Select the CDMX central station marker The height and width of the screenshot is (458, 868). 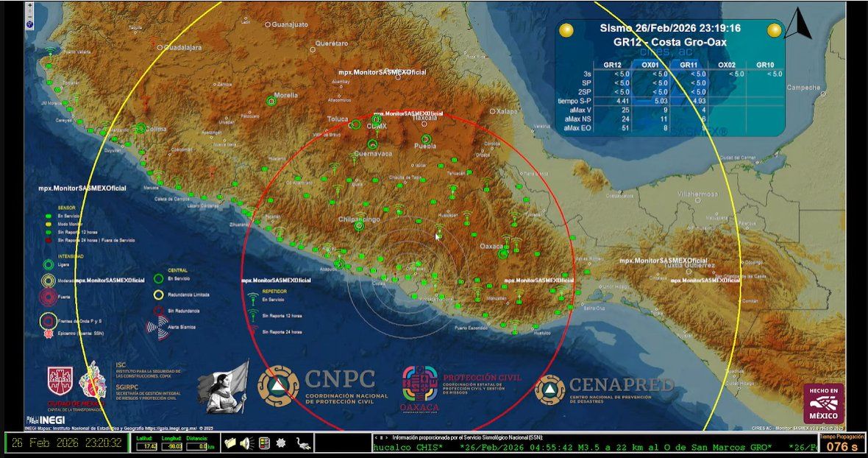tap(377, 119)
